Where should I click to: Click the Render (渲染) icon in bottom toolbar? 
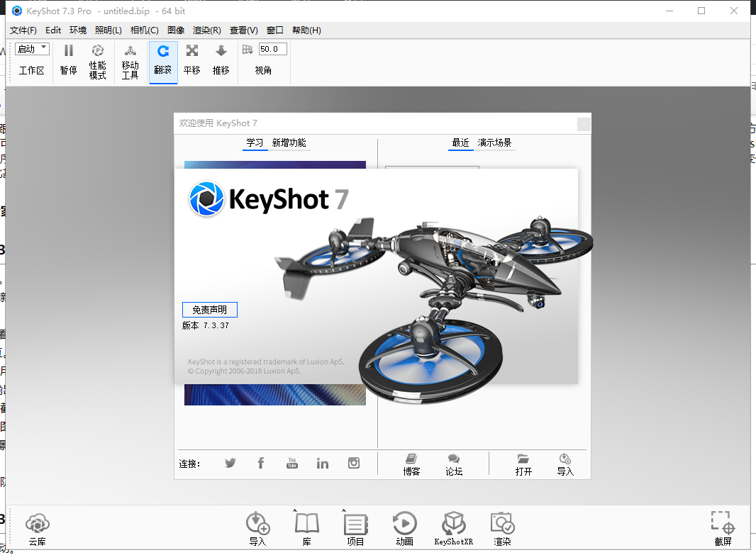[x=502, y=523]
